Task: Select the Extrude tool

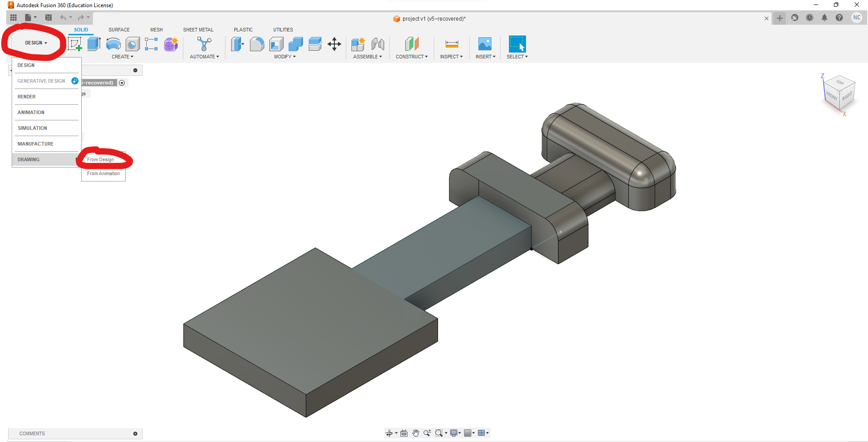Action: (94, 44)
